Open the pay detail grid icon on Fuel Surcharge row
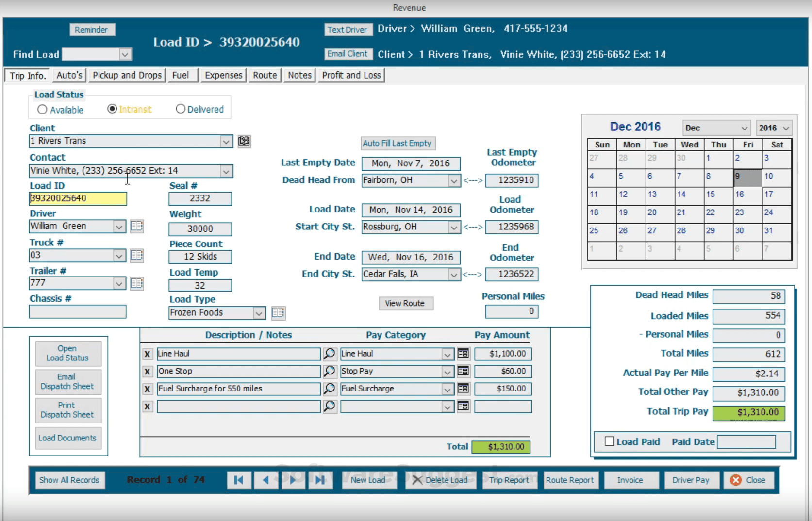The image size is (812, 521). 463,389
